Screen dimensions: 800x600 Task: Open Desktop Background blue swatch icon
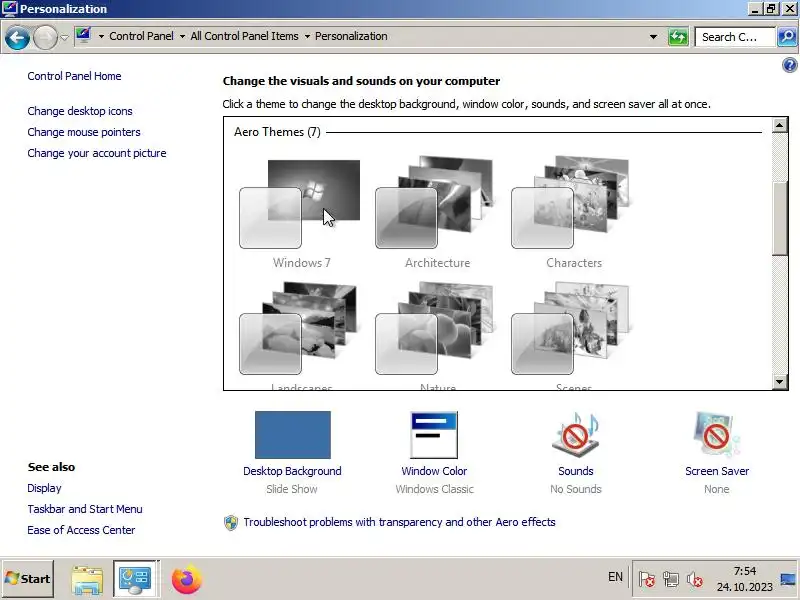click(293, 435)
